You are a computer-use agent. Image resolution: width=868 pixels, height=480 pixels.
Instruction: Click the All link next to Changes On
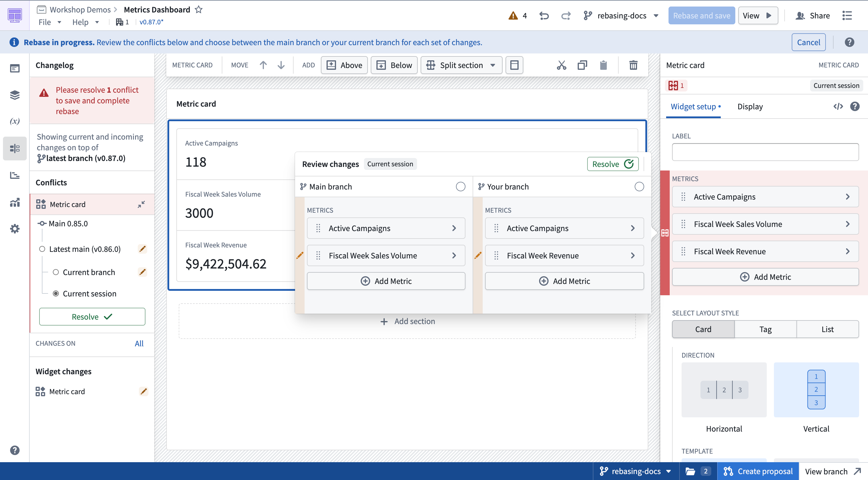tap(139, 343)
